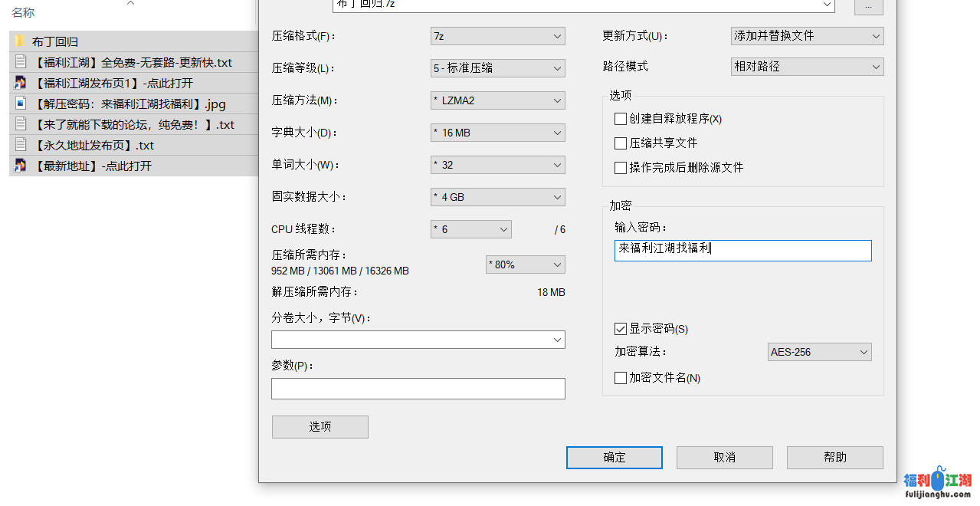980x506 pixels.
Task: Click the 【福利江湖】全免费 txt file icon
Action: (20, 62)
